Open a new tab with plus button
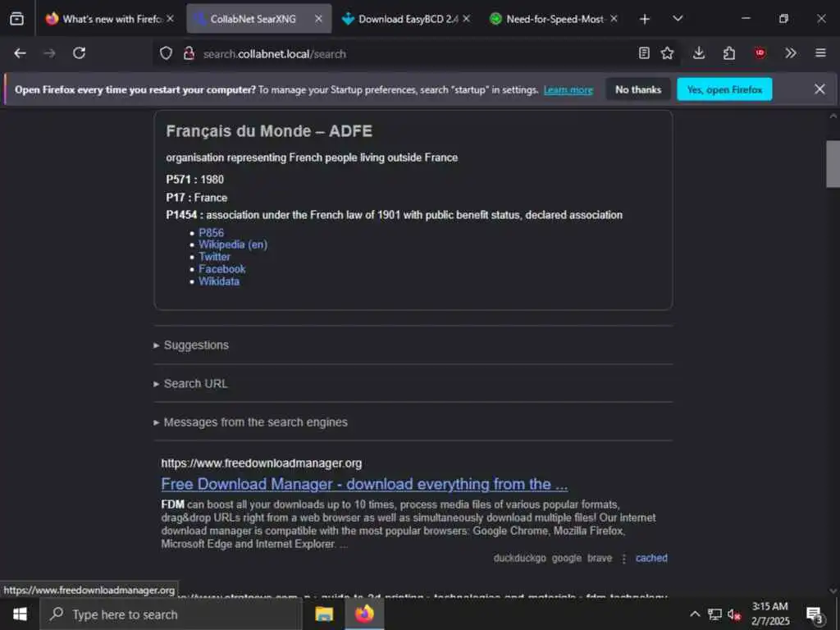This screenshot has width=840, height=630. 645,19
